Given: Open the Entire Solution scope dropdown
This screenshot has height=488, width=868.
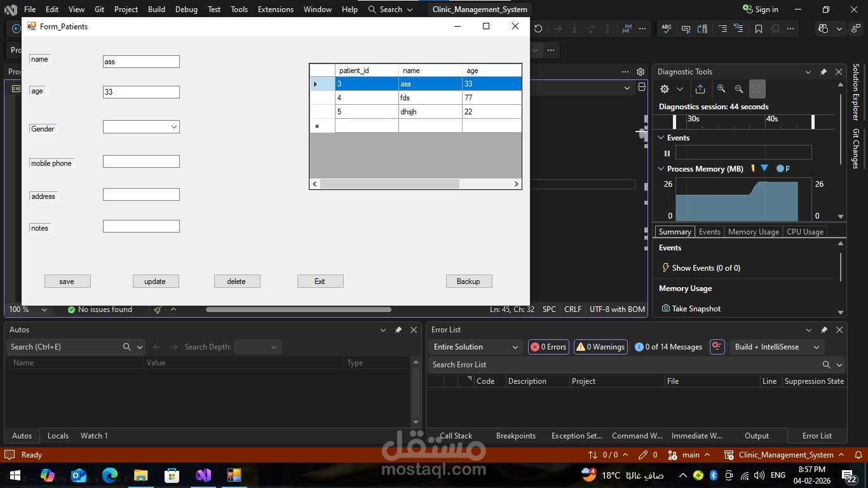Looking at the screenshot, I should pyautogui.click(x=475, y=347).
